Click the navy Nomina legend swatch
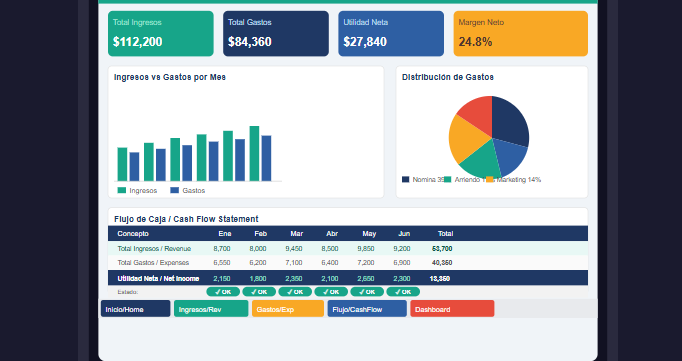682x361 pixels. click(x=406, y=180)
